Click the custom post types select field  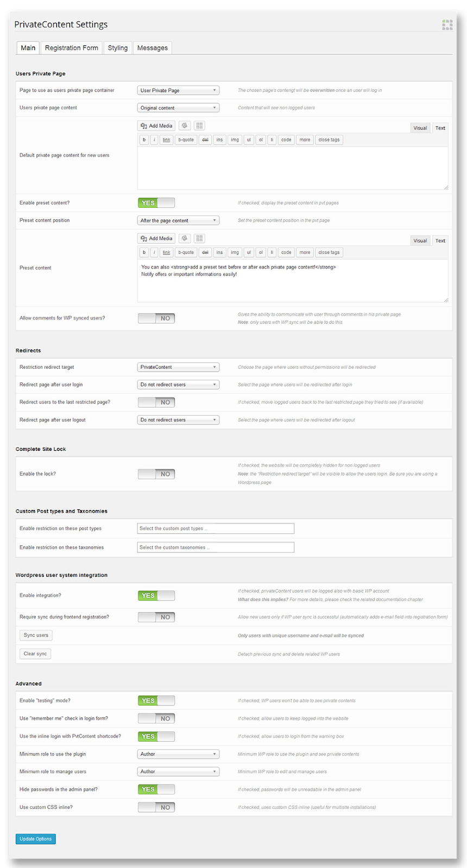(x=216, y=528)
